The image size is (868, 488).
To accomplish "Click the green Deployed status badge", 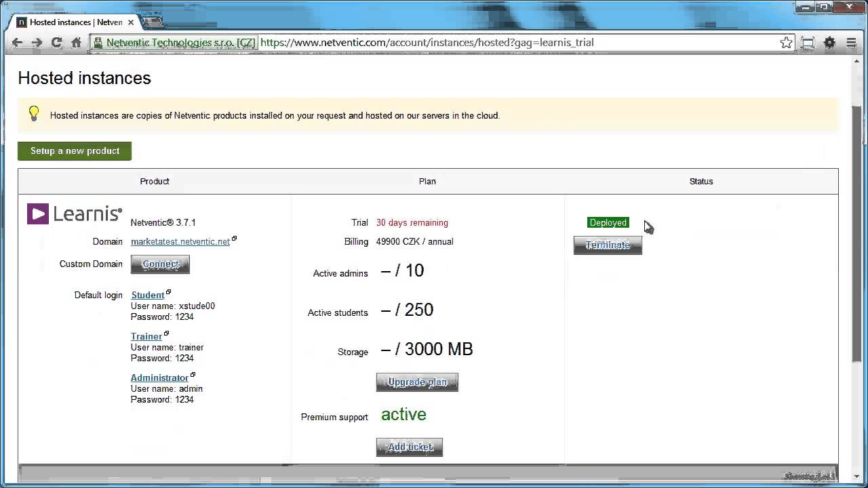I will click(x=608, y=223).
